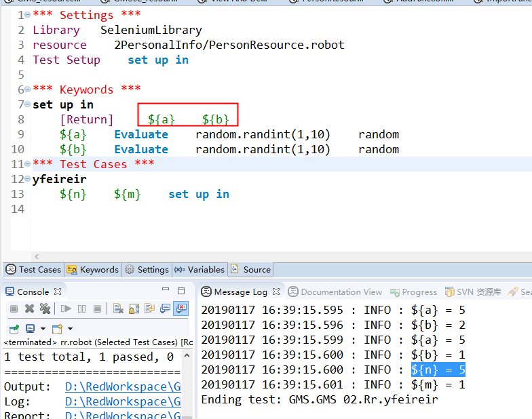Click 'Evaluate' keyword on line 10
The height and width of the screenshot is (419, 532).
[141, 149]
